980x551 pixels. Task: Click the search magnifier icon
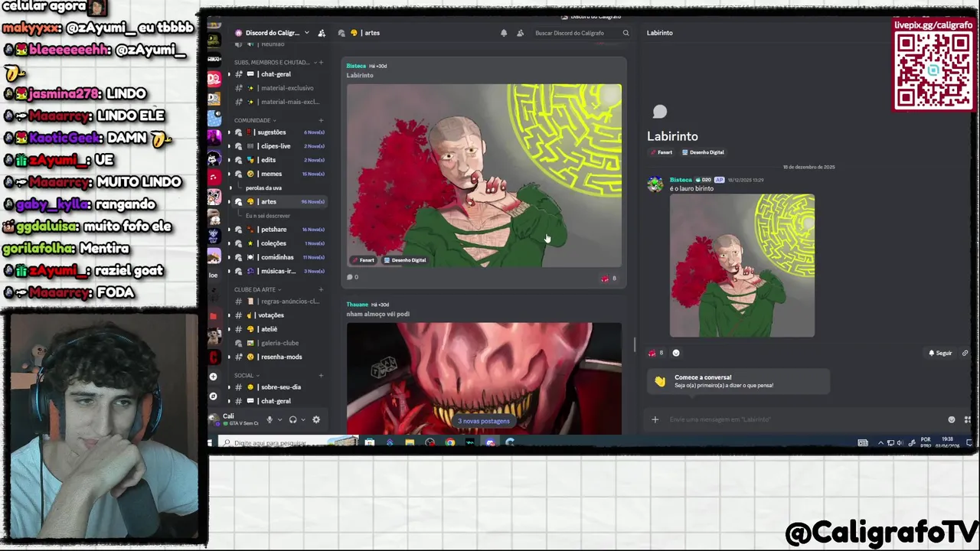tap(626, 33)
